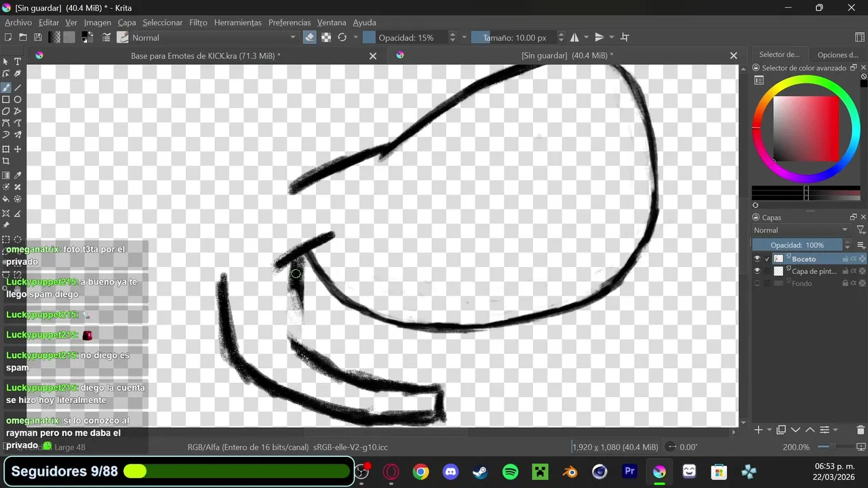Select the Line tool
Screen dimensions: 868x488
click(x=18, y=88)
